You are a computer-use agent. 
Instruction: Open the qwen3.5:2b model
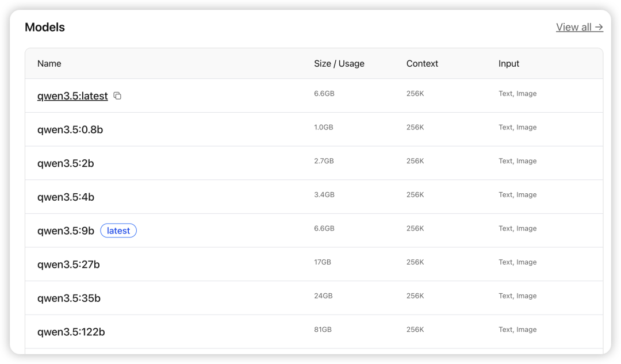[x=66, y=163]
